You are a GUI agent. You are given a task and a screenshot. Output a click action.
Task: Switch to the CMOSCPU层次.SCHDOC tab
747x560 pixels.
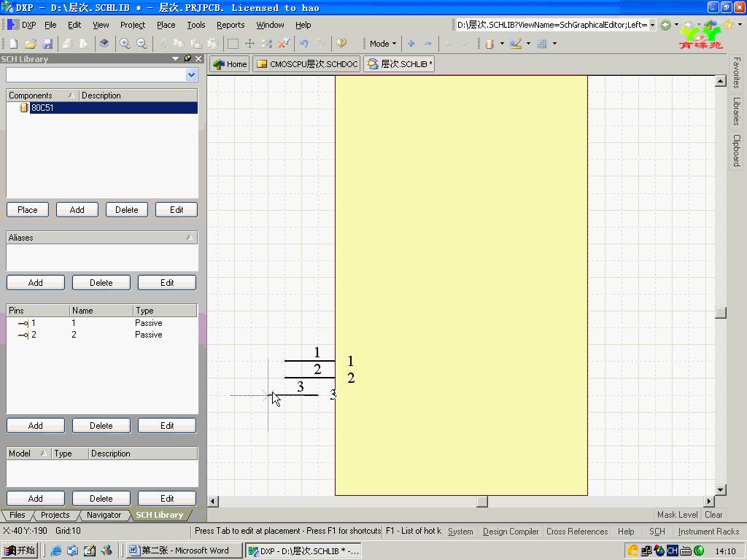pos(307,64)
